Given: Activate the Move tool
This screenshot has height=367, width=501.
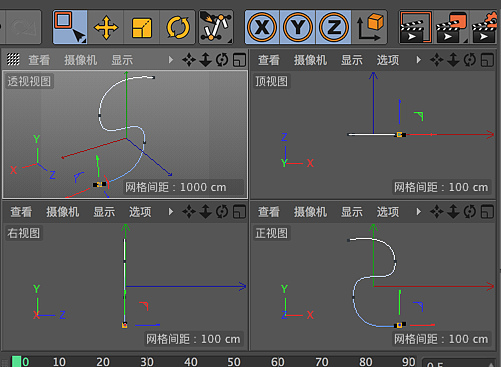Looking at the screenshot, I should click(106, 27).
